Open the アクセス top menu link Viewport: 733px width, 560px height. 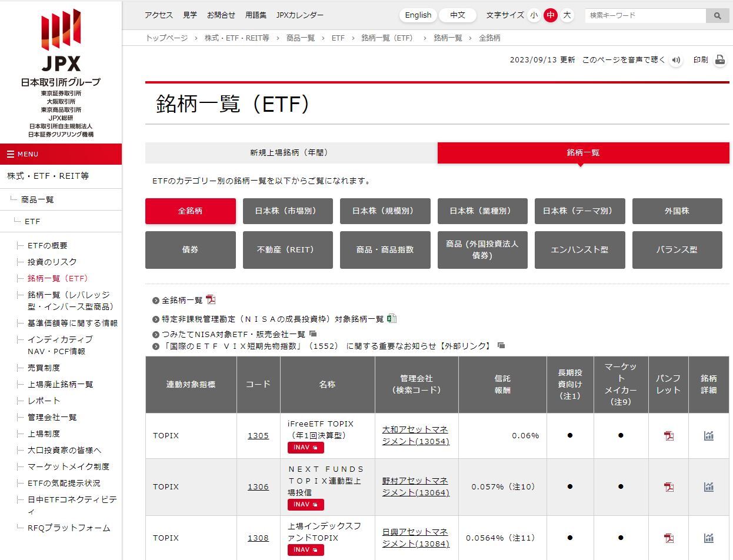(159, 15)
